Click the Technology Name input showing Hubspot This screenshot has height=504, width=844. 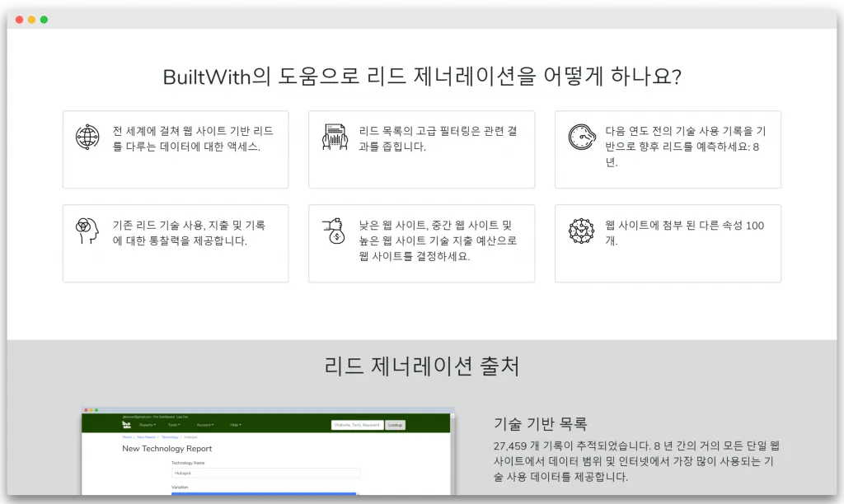pos(268,474)
